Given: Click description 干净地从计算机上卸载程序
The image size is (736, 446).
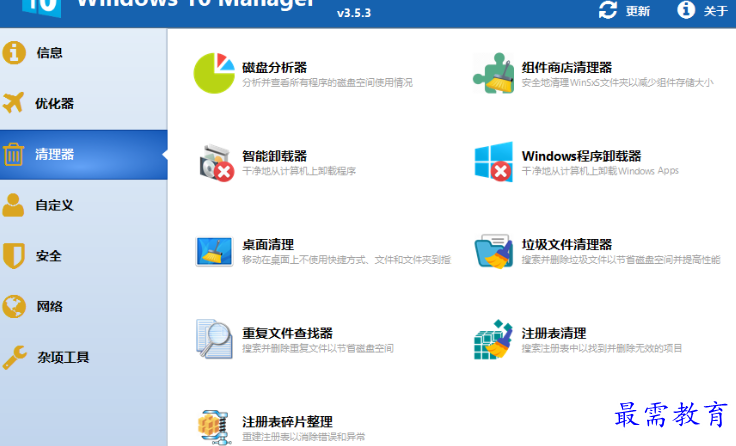Looking at the screenshot, I should [x=299, y=171].
